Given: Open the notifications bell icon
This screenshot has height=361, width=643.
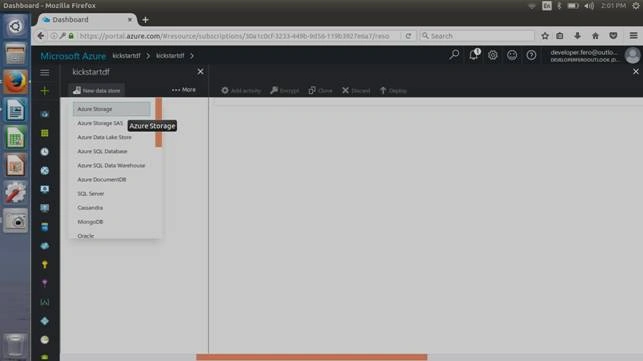Looking at the screenshot, I should pyautogui.click(x=474, y=55).
